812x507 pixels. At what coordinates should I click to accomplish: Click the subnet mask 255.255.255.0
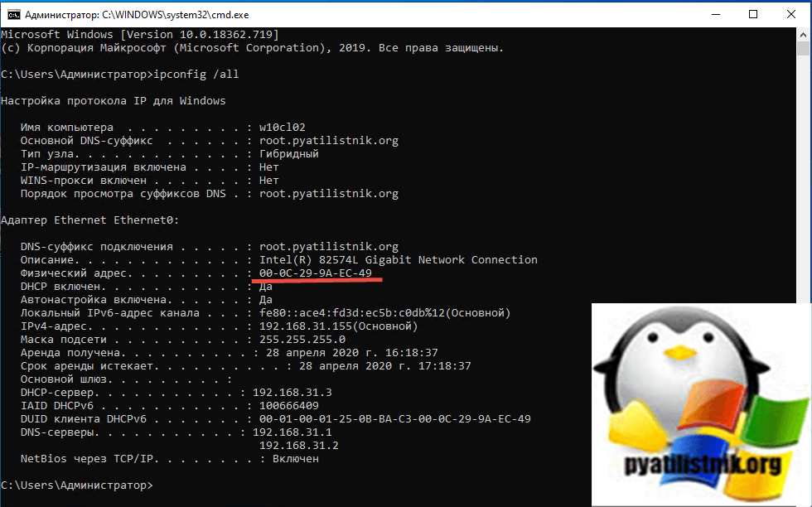tap(302, 339)
